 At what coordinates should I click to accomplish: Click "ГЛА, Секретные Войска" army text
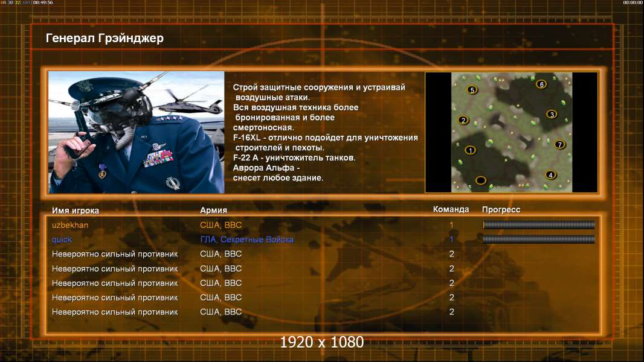pos(246,240)
